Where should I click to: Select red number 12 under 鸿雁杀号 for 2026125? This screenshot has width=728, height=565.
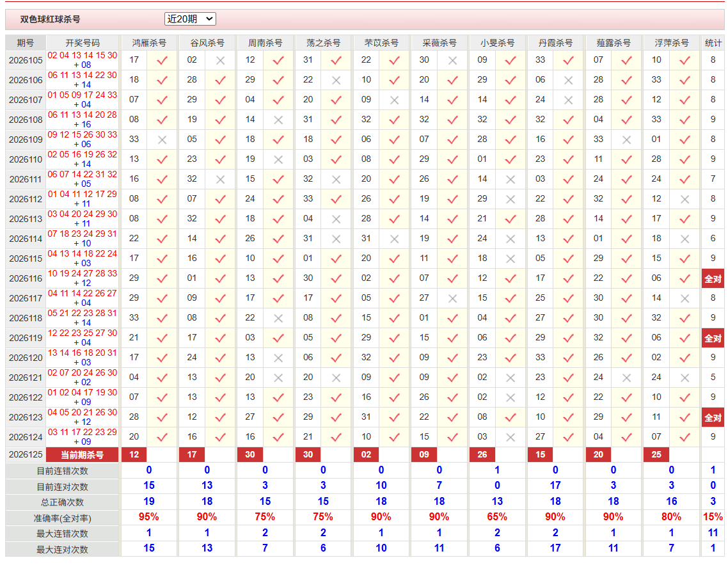coord(134,455)
